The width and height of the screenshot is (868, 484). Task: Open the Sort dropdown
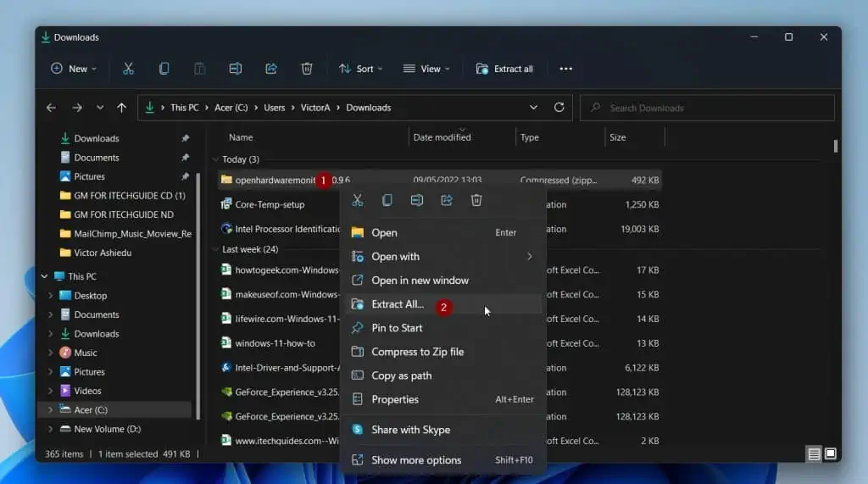click(360, 69)
